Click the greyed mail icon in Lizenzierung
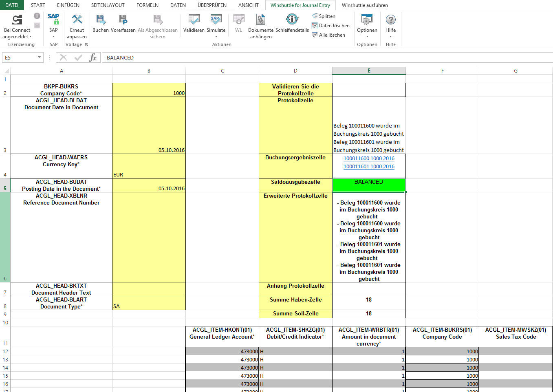The width and height of the screenshot is (553, 392). click(37, 25)
